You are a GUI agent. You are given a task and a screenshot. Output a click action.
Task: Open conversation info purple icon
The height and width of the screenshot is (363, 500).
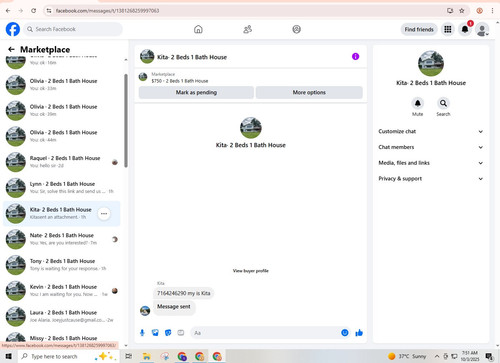(355, 57)
